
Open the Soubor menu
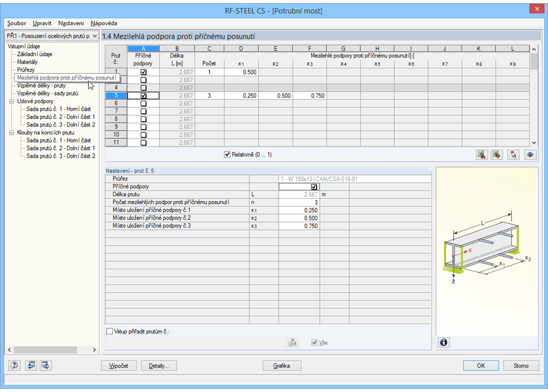pyautogui.click(x=16, y=23)
